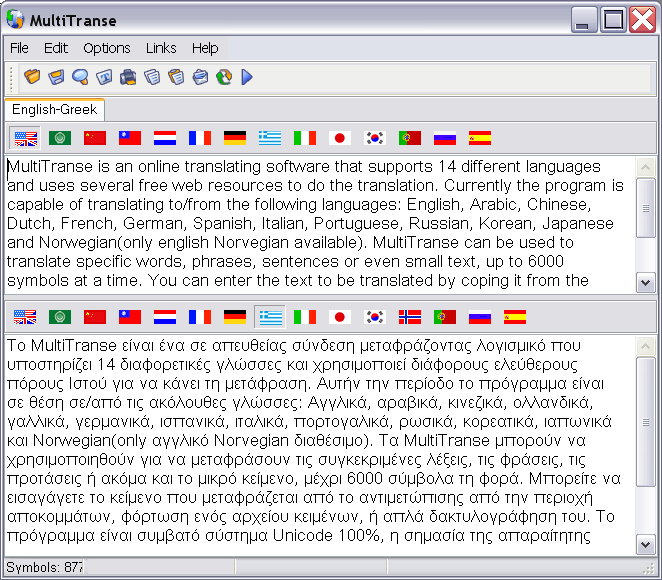Choose Norwegian flag in target row
662x580 pixels.
[410, 317]
